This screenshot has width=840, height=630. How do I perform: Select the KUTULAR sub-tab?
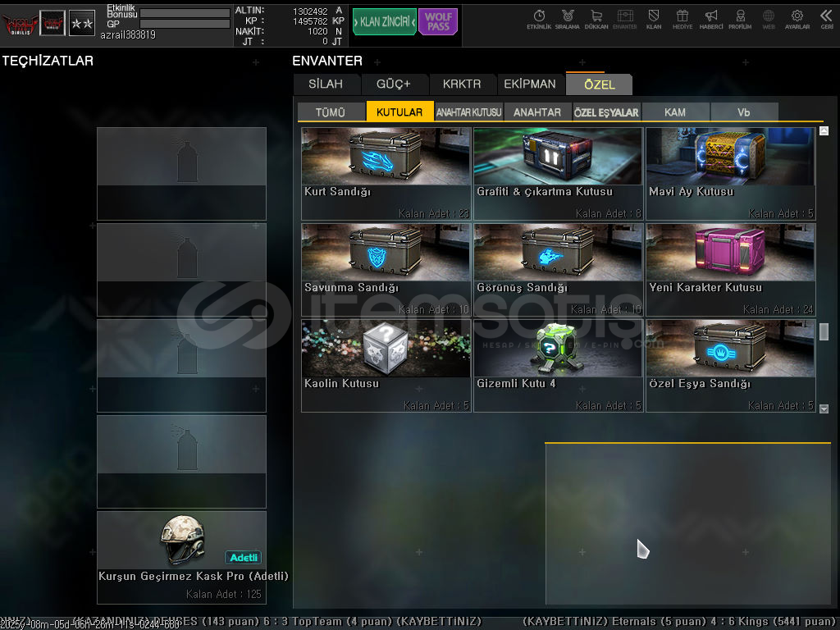pos(399,112)
